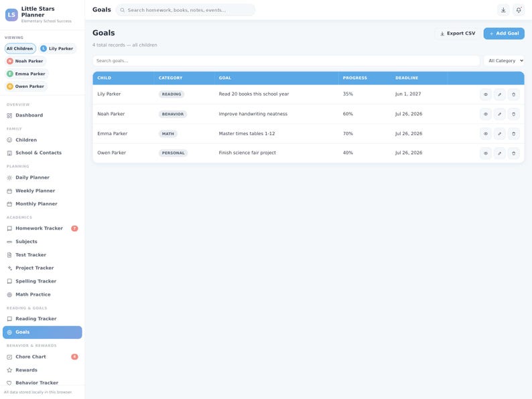
Task: Open the Children page
Action: click(42, 140)
